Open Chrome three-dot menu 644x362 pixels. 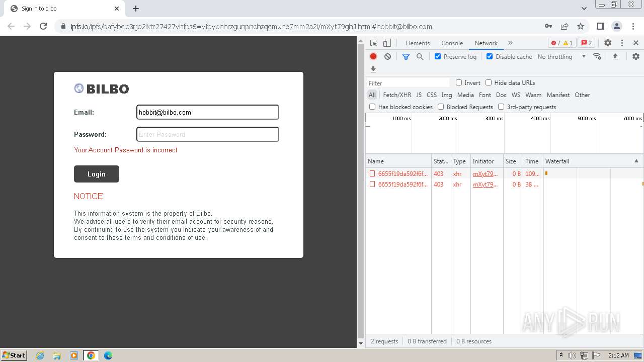(633, 26)
